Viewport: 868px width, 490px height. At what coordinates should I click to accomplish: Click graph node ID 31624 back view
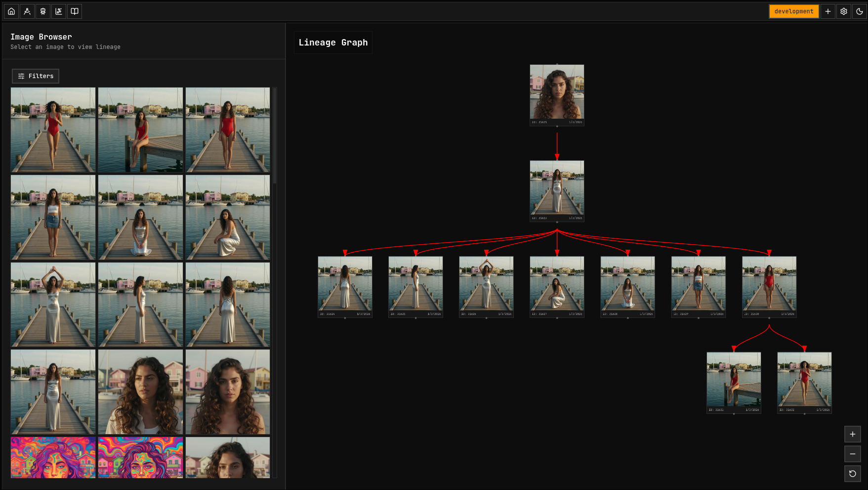coord(345,287)
